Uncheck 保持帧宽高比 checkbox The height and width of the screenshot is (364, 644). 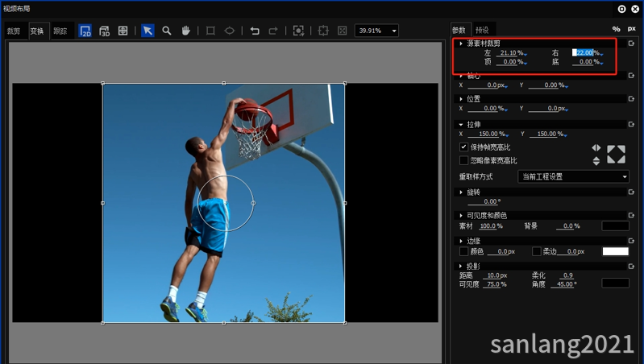pos(463,147)
